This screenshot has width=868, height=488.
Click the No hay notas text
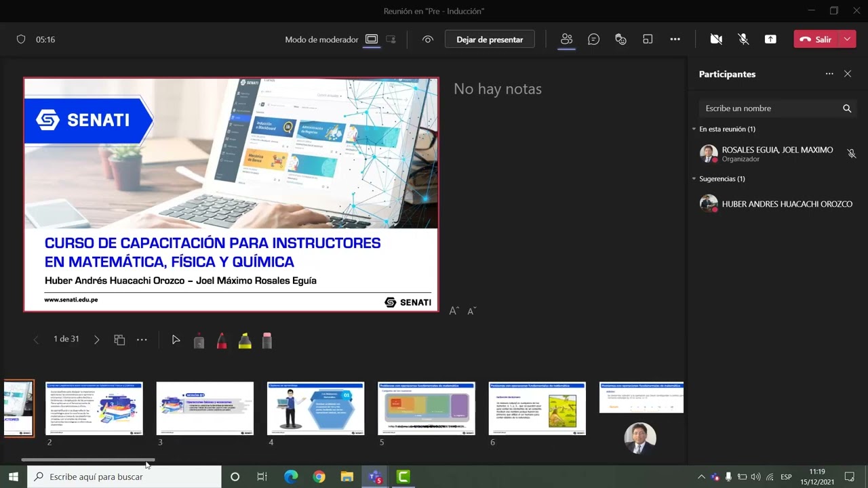tap(498, 89)
